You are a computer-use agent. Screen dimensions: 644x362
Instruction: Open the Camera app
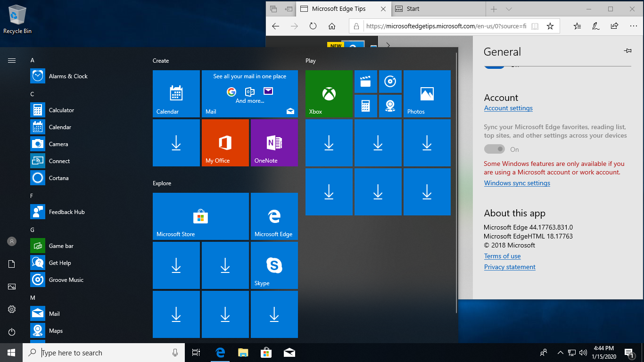(85, 144)
